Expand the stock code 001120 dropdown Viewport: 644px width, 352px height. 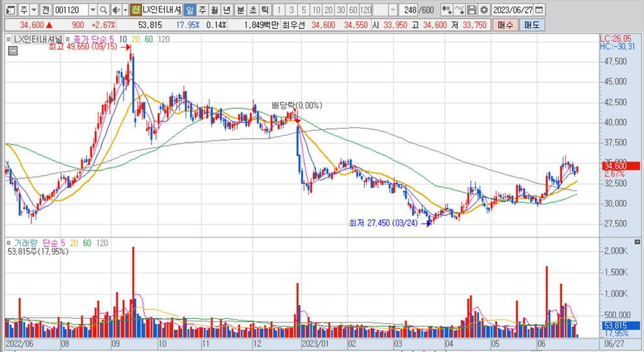pyautogui.click(x=92, y=10)
